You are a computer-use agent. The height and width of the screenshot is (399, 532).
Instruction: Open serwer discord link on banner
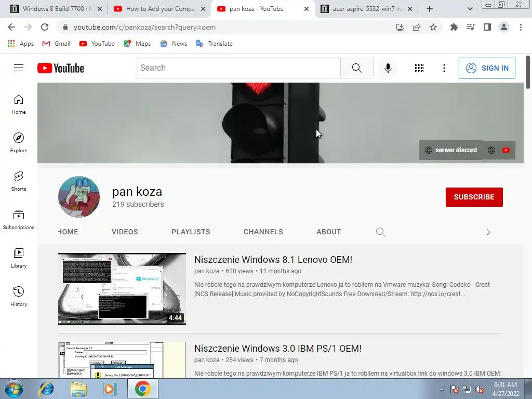coord(451,150)
